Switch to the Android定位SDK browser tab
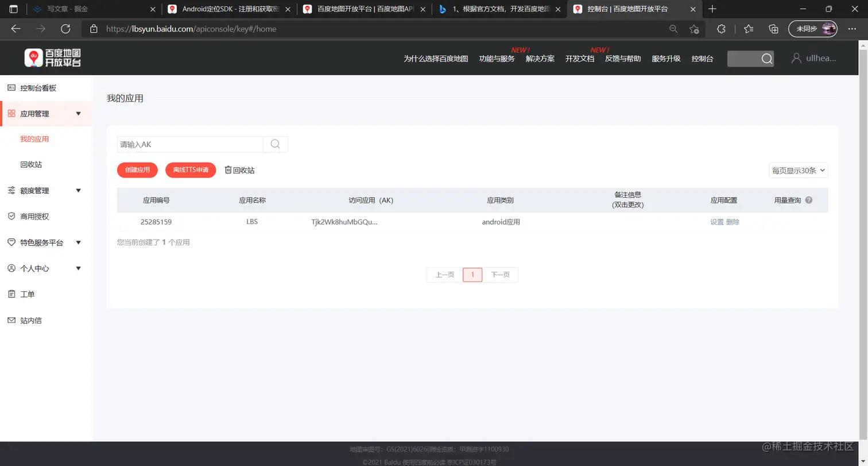The image size is (868, 466). click(x=230, y=9)
